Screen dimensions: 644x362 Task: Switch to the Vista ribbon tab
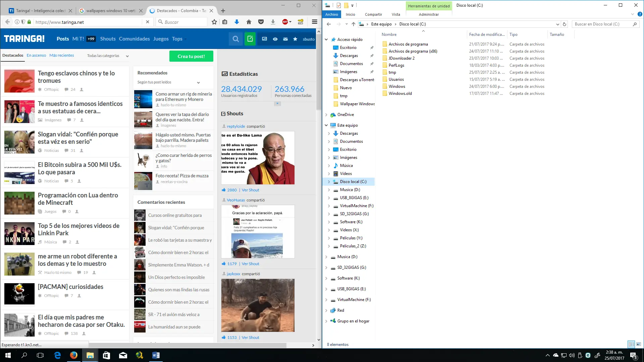pos(396,14)
